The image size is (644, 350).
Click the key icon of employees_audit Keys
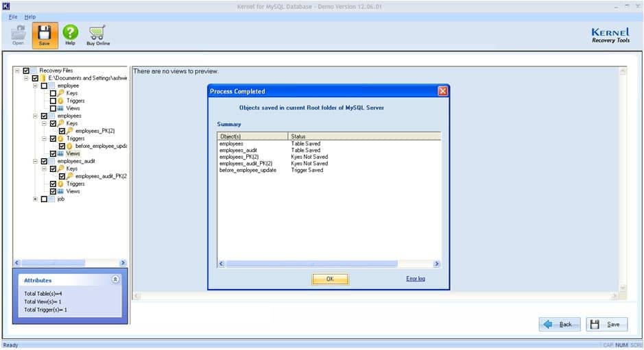(61, 168)
